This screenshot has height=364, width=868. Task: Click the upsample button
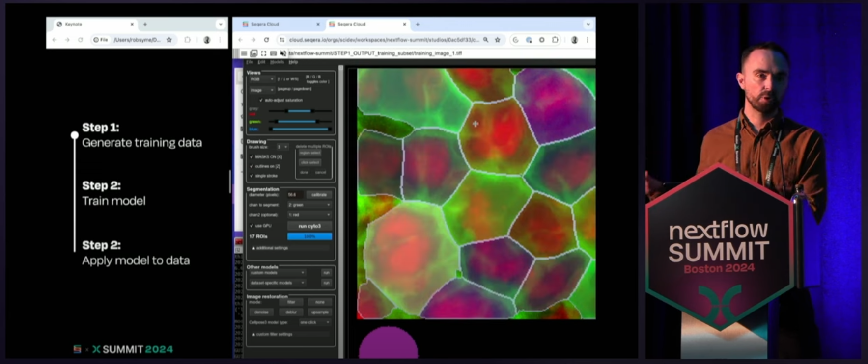pos(320,312)
